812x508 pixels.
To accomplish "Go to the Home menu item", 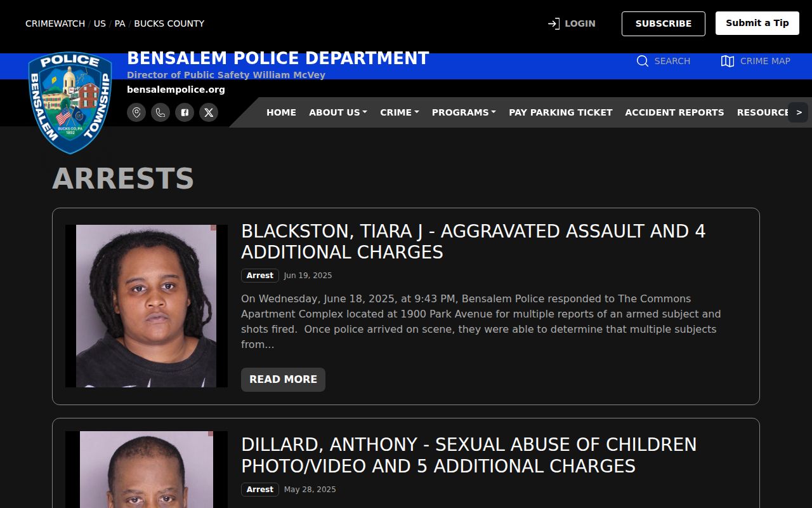I will click(x=281, y=112).
